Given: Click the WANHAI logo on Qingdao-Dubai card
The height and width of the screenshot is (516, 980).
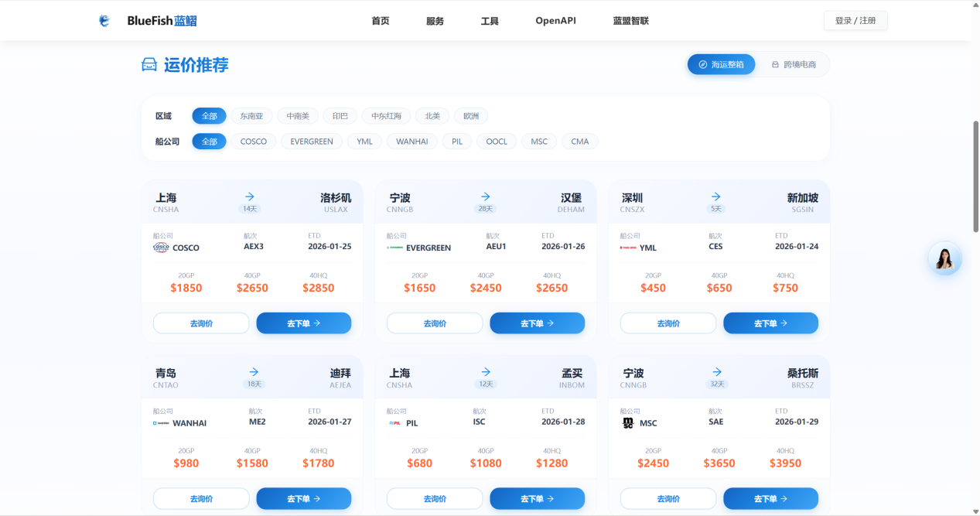Looking at the screenshot, I should click(161, 422).
